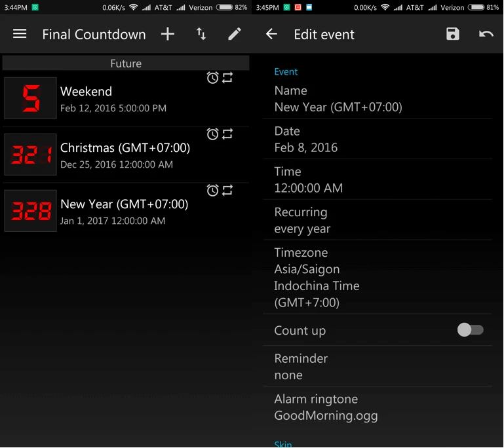Go back from Edit event
This screenshot has height=448, width=504.
(271, 33)
